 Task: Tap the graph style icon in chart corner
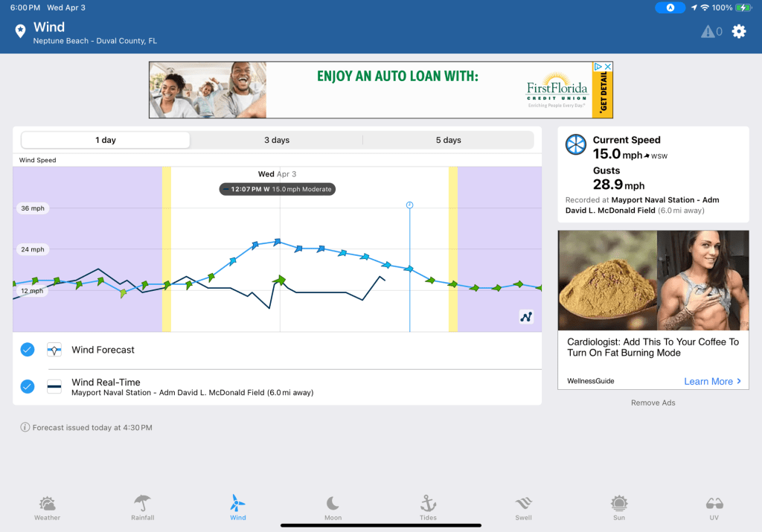coord(526,317)
